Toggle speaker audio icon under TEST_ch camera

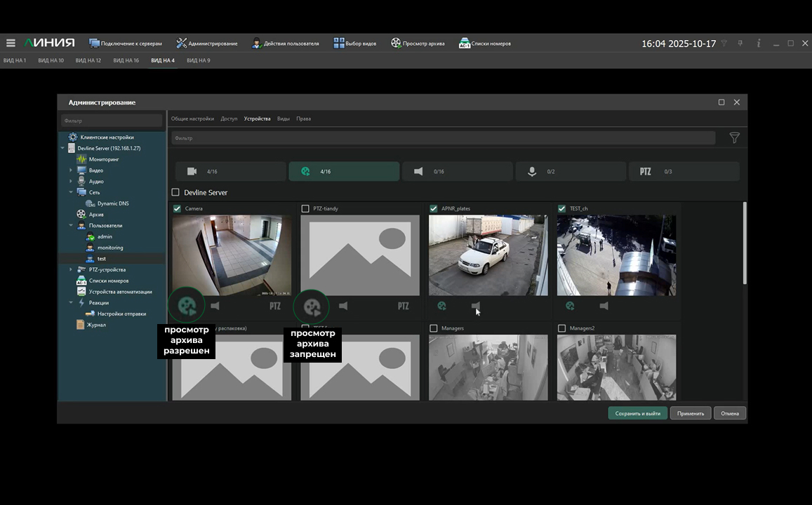pos(604,306)
